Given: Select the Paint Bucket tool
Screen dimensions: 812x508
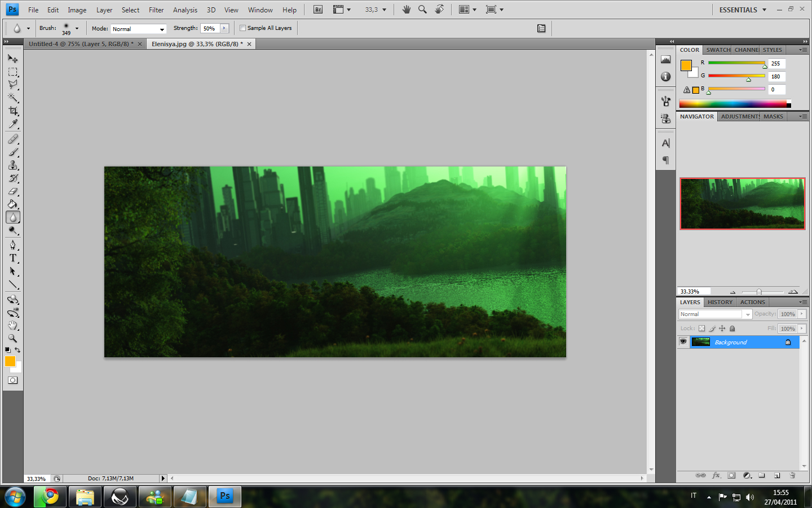Looking at the screenshot, I should (13, 204).
